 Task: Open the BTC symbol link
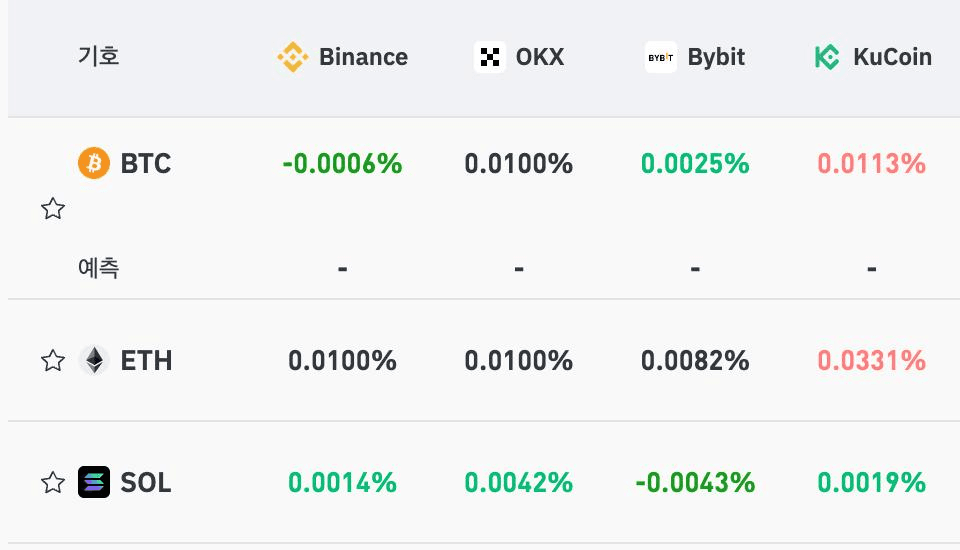pos(146,164)
